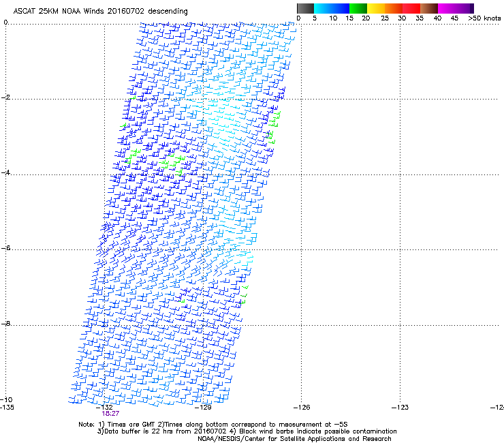Click the 'Times are GMT' note line
Image resolution: width=504 pixels, height=443 pixels.
[212, 425]
